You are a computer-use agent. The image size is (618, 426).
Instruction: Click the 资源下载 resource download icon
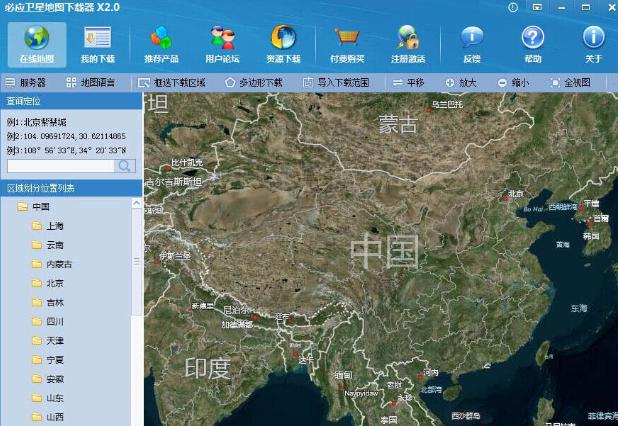(x=283, y=43)
